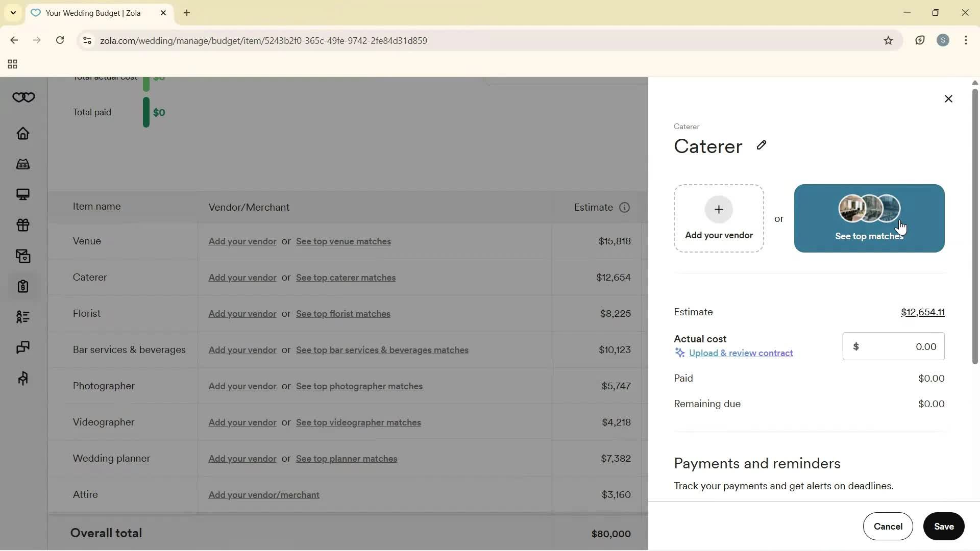Open the Guest List people icon
980x551 pixels.
pyautogui.click(x=23, y=317)
